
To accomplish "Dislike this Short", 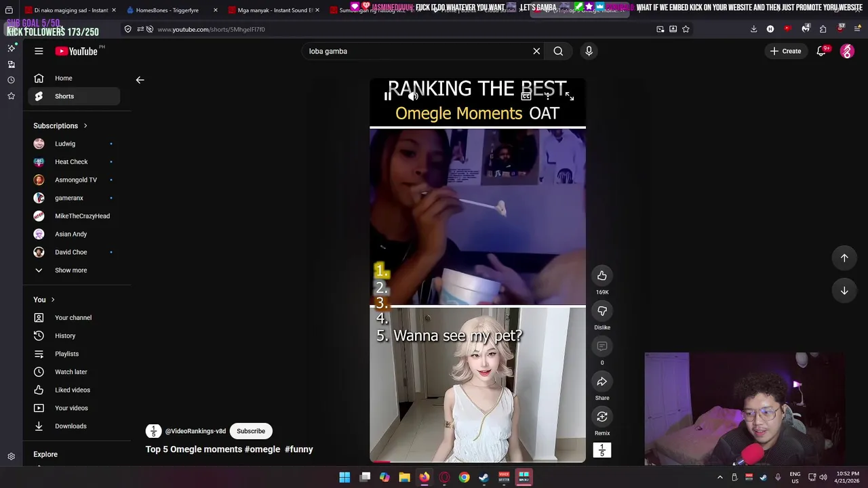I will click(602, 310).
